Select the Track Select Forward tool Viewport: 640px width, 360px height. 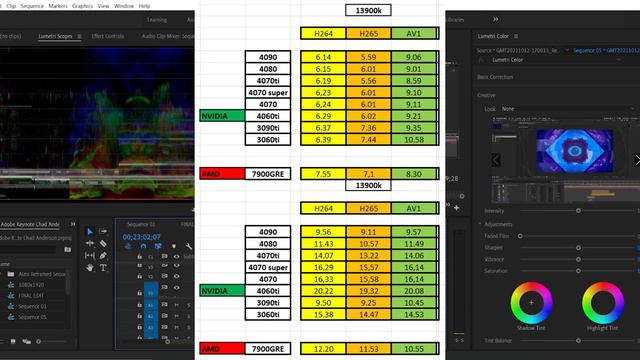tap(103, 231)
